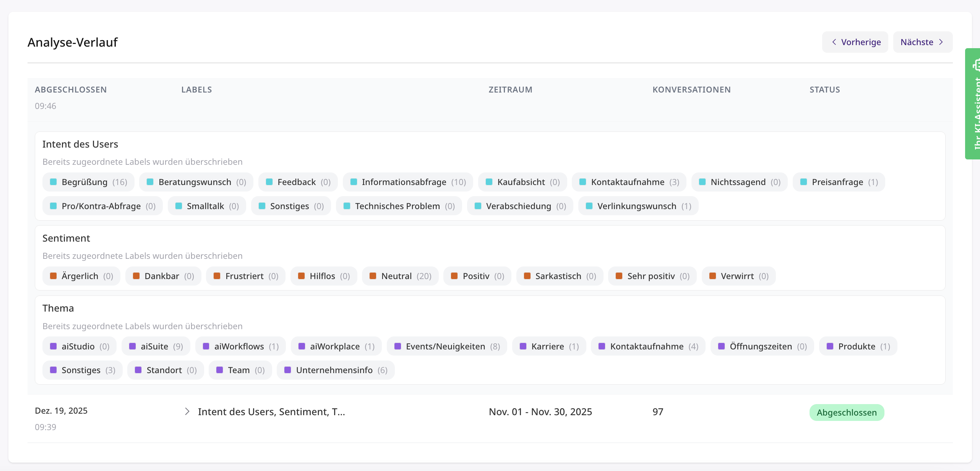Select the Events/Neuigkeiten topic chip

(x=446, y=346)
